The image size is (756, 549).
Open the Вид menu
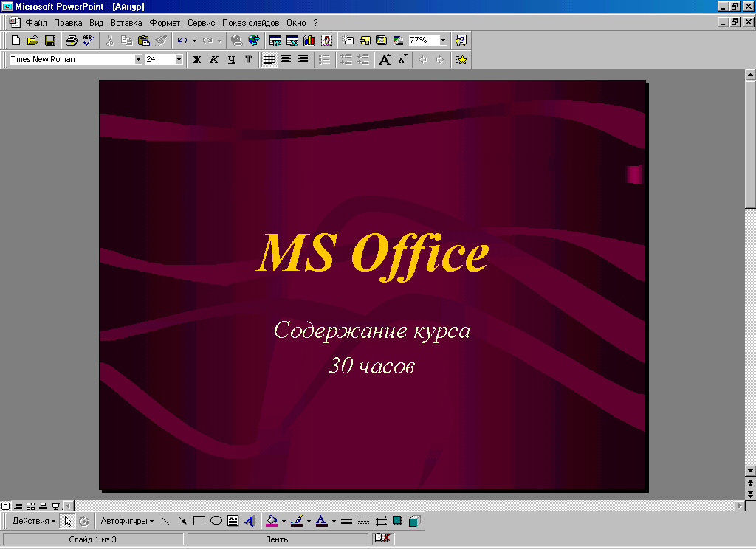coord(97,23)
